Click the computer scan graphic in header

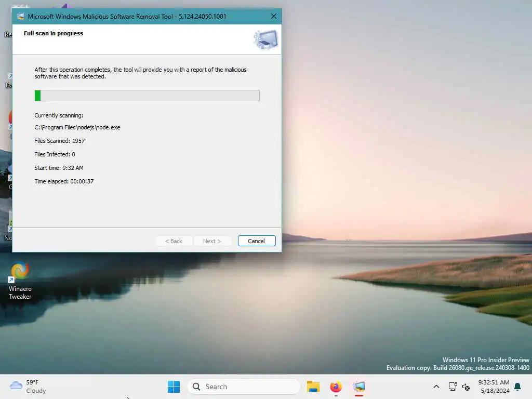(265, 39)
